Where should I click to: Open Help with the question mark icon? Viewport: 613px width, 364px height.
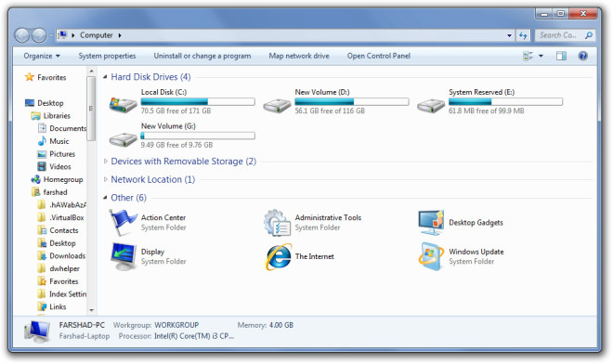pos(582,56)
